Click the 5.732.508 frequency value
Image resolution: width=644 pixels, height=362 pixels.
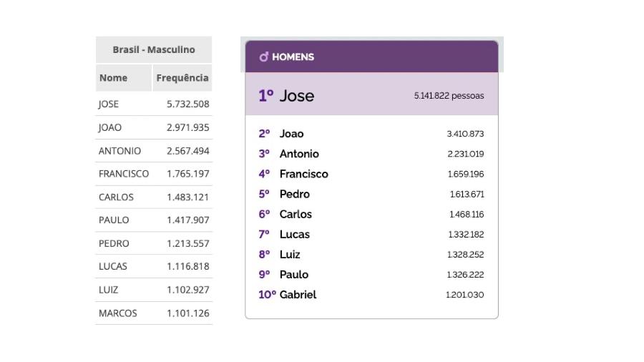pos(187,104)
